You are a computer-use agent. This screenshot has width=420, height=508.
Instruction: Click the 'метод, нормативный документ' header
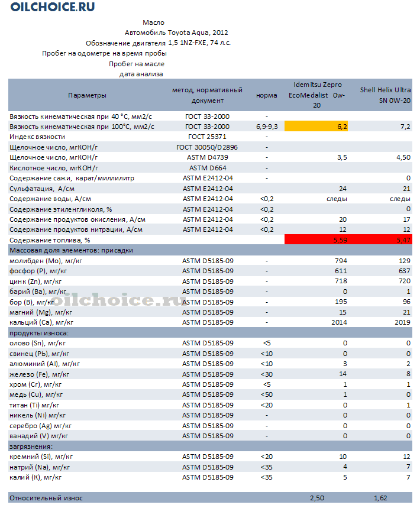(x=207, y=95)
